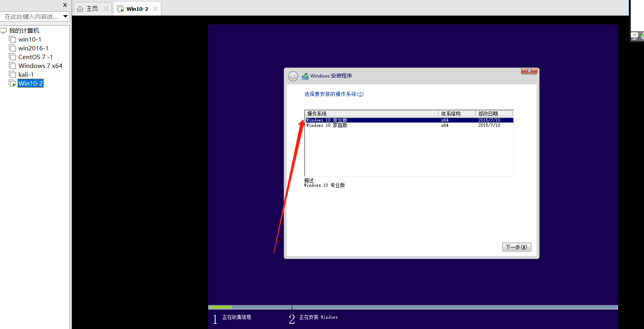Image resolution: width=644 pixels, height=329 pixels.
Task: Click the remote display icon at top right
Action: 634,36
